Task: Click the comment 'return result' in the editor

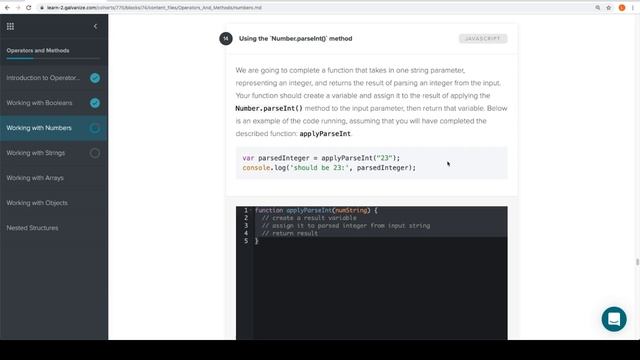Action: 290,233
